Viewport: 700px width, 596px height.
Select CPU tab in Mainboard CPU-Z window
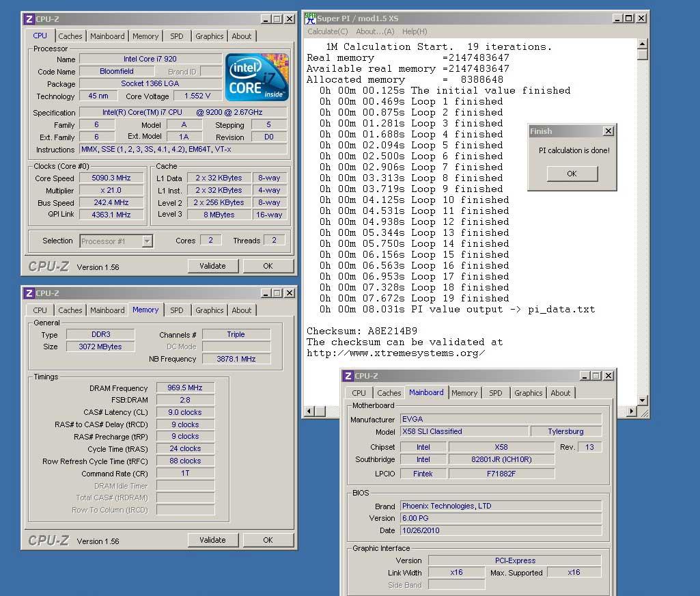pos(359,393)
